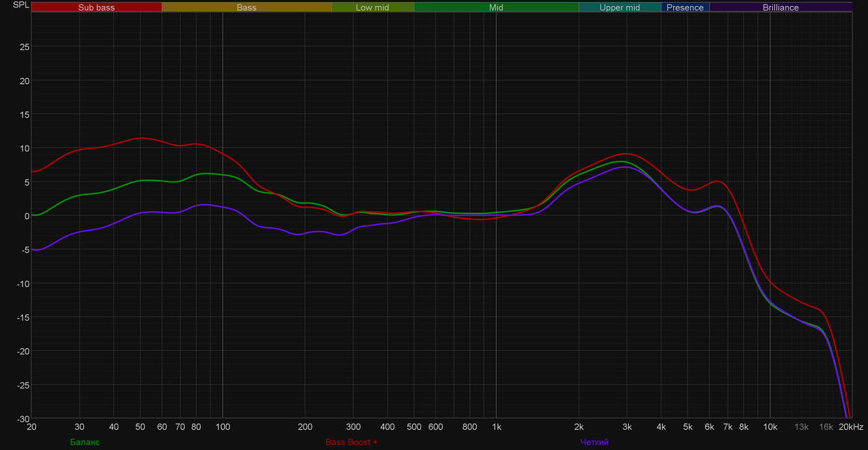Select the Presence band header
Viewport: 868px width, 450px height.
685,7
